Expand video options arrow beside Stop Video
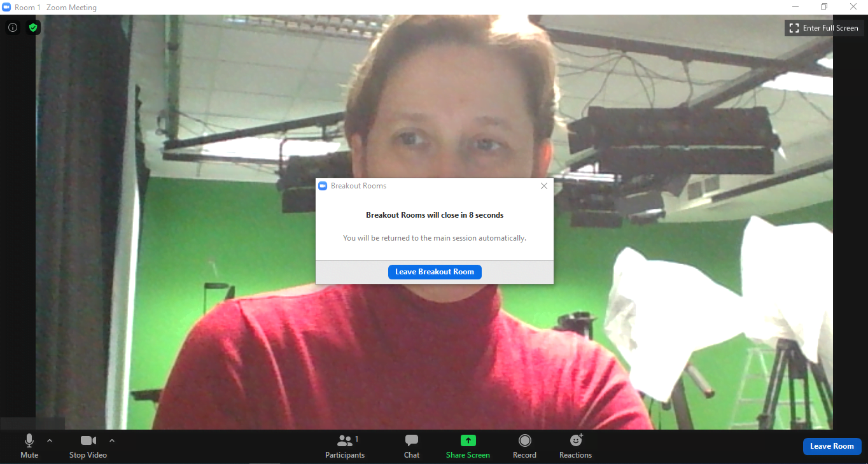 point(112,440)
